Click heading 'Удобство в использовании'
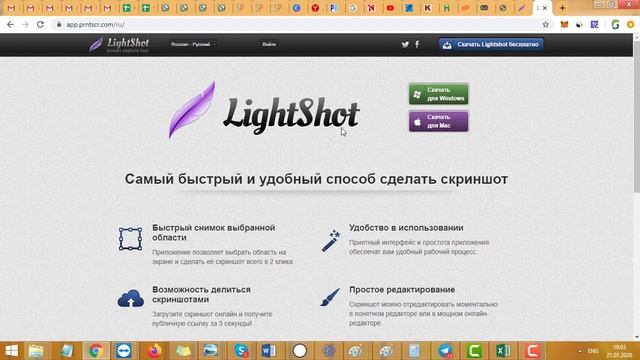Viewport: 640px width, 360px height. point(406,228)
